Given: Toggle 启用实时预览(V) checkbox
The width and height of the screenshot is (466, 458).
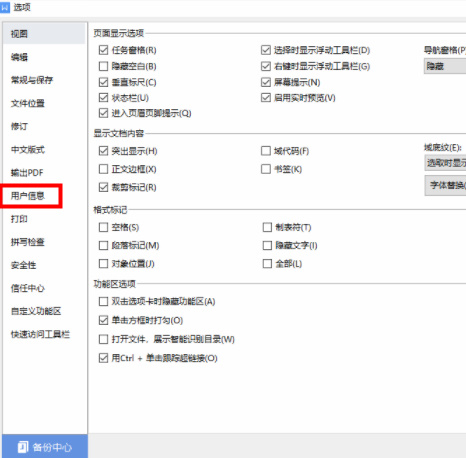Looking at the screenshot, I should pyautogui.click(x=266, y=97).
